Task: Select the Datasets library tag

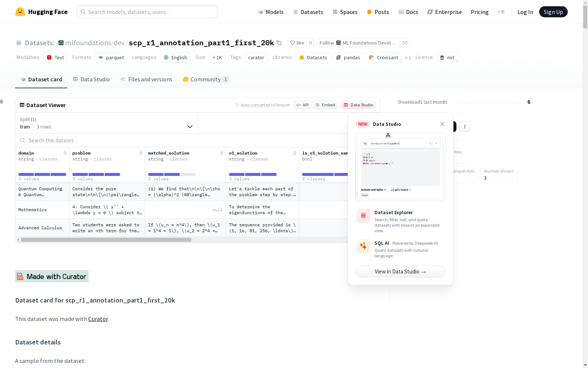Action: tap(313, 57)
